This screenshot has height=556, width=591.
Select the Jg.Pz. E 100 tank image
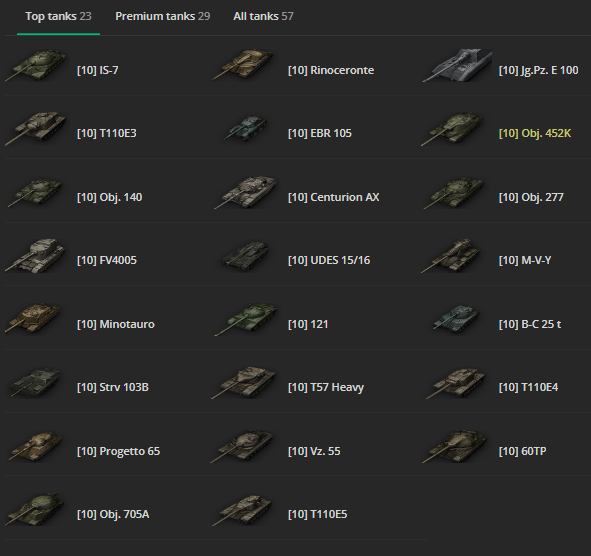click(457, 65)
